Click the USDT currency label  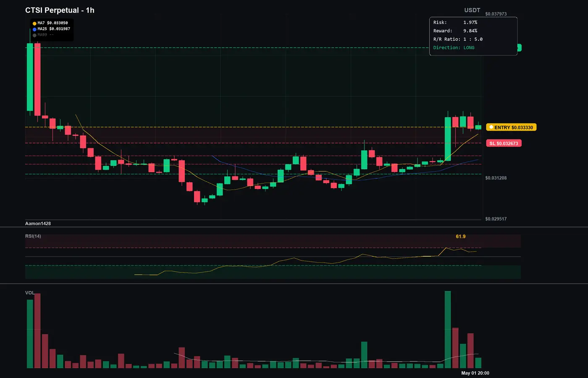click(472, 10)
